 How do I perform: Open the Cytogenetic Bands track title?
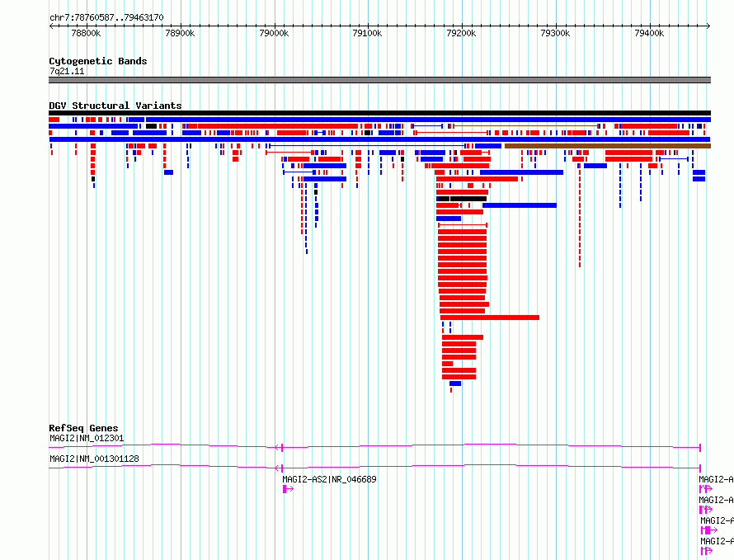pyautogui.click(x=98, y=61)
